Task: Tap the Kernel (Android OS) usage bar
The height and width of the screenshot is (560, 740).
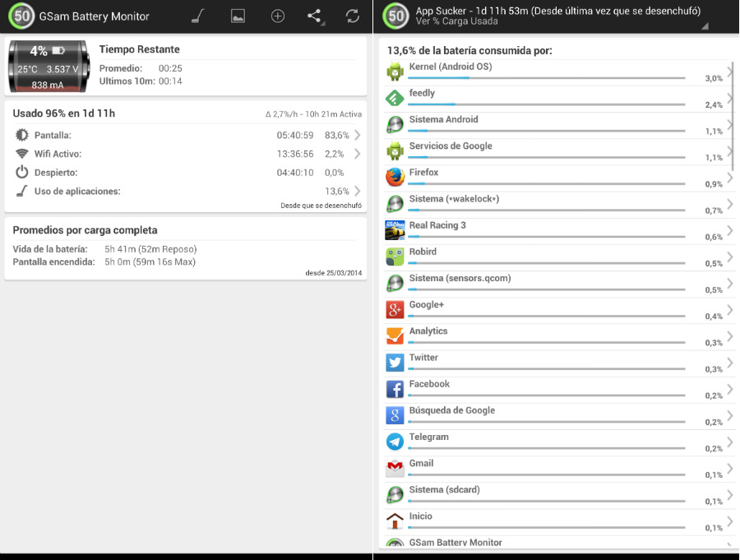Action: point(547,78)
